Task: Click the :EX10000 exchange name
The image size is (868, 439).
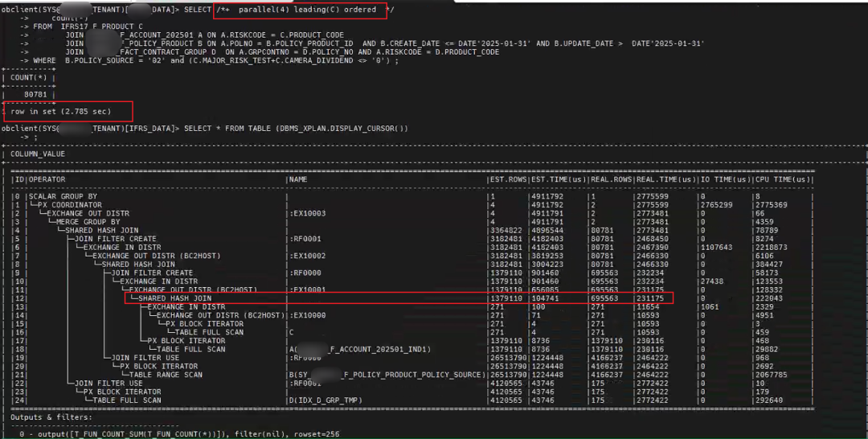Action: (308, 315)
